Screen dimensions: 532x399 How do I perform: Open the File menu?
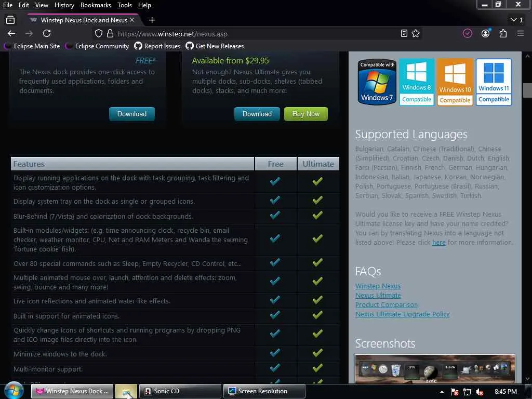tap(8, 5)
